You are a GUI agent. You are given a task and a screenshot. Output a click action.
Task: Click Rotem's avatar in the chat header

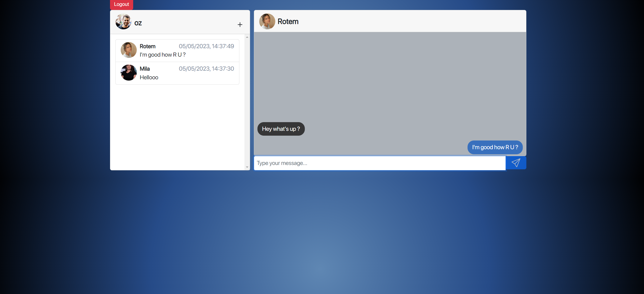pos(267,21)
